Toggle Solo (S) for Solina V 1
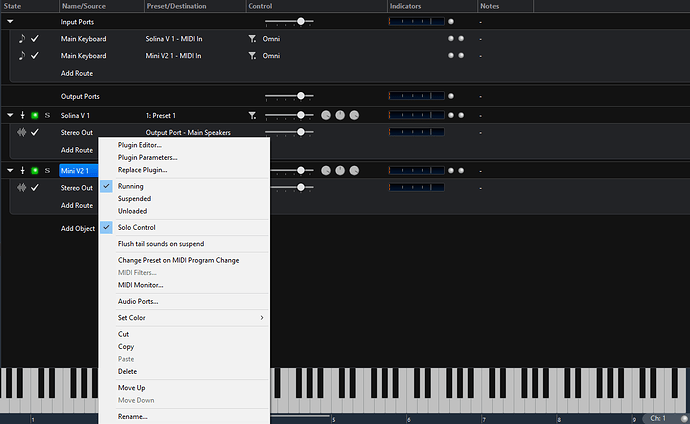The image size is (690, 424). (x=47, y=115)
